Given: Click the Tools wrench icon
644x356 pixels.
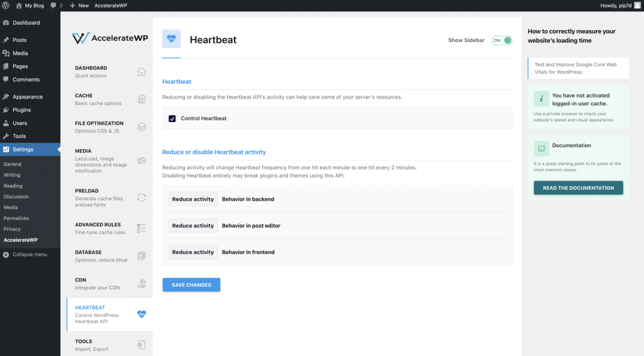Looking at the screenshot, I should click(x=6, y=136).
